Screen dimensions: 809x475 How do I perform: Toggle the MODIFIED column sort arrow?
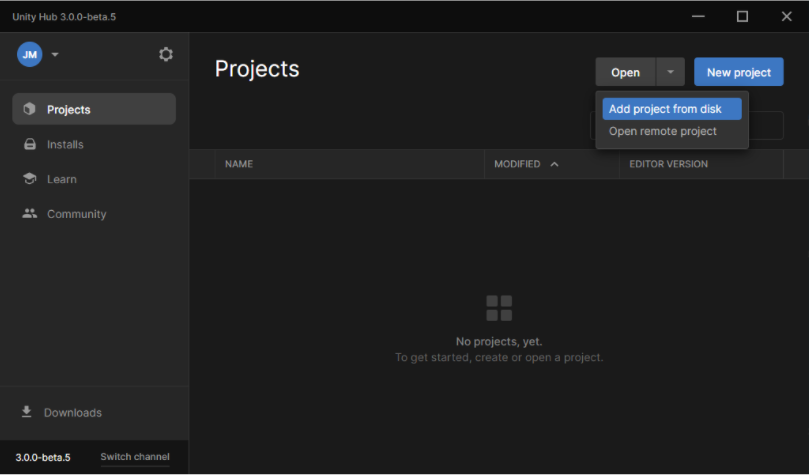(555, 164)
